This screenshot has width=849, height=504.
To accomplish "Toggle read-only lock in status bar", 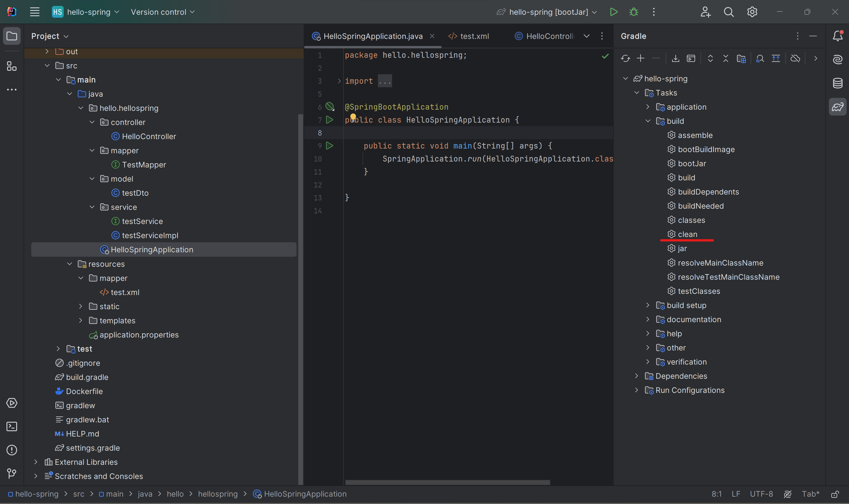I will (x=835, y=494).
